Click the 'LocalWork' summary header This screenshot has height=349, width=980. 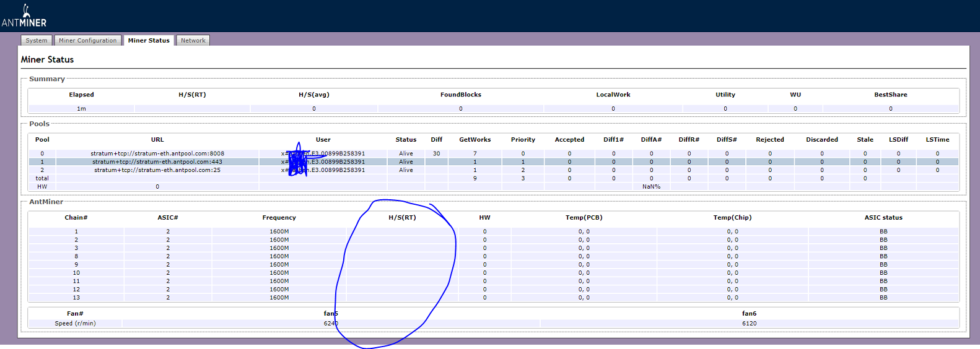pyautogui.click(x=613, y=95)
